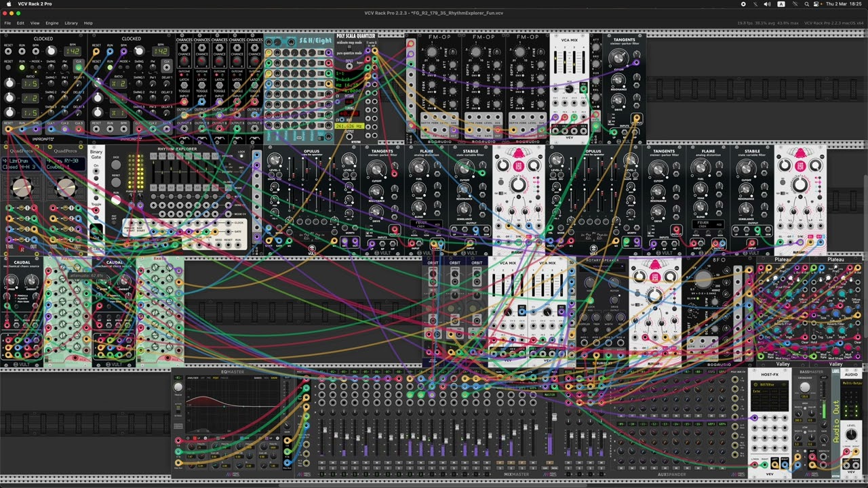Toggle RUN button on Clocked showing ratio x2
The height and width of the screenshot is (488, 868).
[110, 68]
